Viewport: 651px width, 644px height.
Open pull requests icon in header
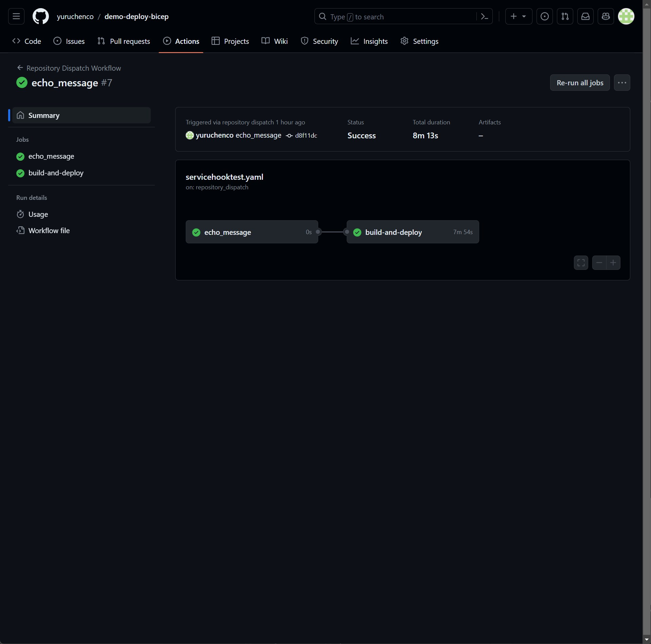click(565, 16)
